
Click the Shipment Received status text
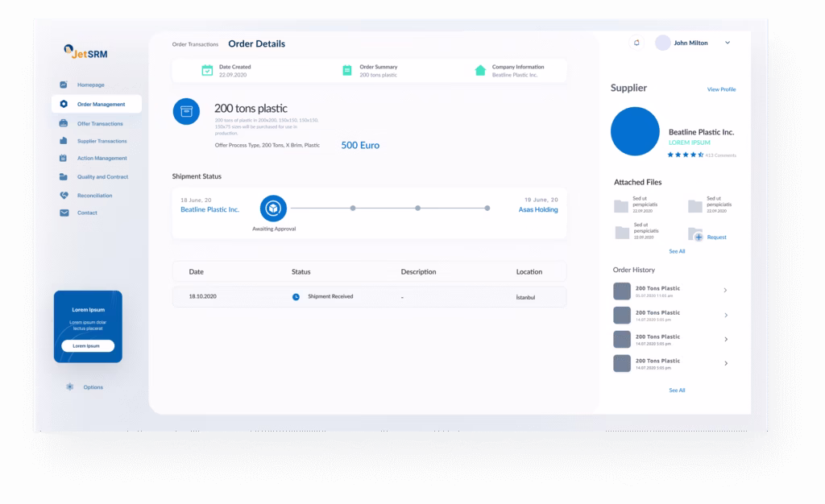coord(330,296)
